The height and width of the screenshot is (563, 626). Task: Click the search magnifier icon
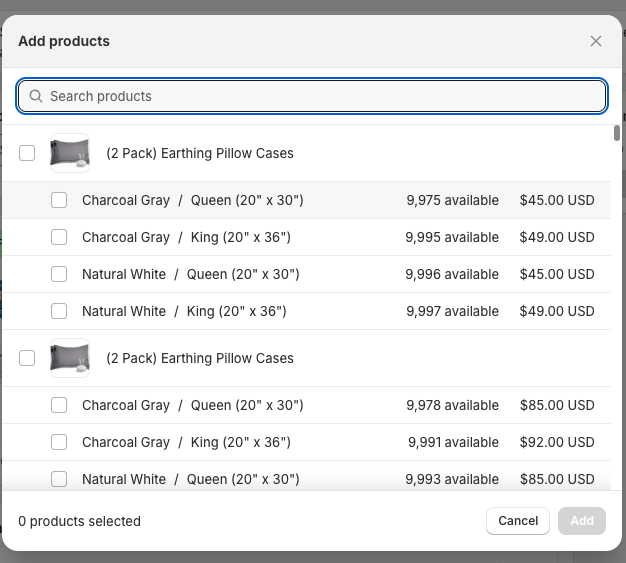pos(36,96)
